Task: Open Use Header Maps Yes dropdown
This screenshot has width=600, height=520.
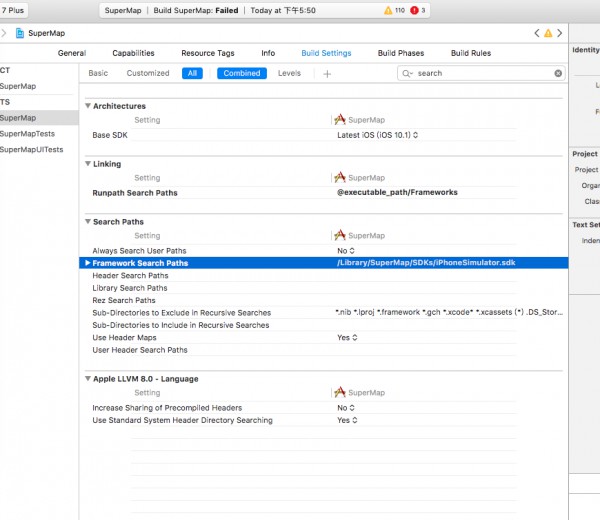Action: pyautogui.click(x=347, y=337)
